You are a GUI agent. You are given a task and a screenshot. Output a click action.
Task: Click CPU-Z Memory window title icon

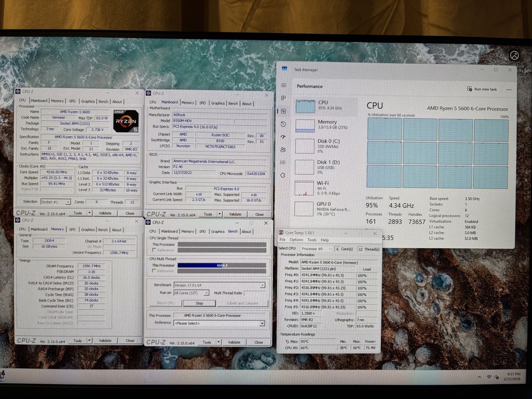[18, 220]
